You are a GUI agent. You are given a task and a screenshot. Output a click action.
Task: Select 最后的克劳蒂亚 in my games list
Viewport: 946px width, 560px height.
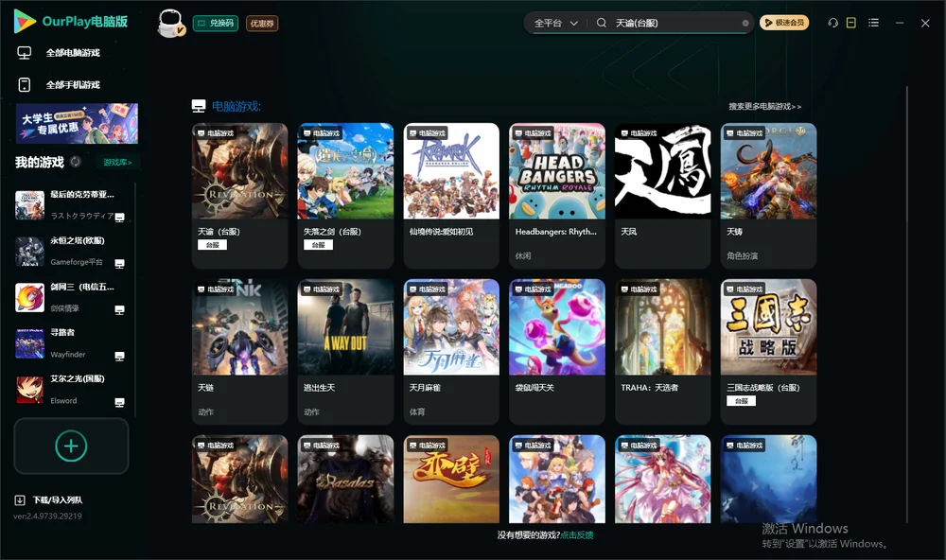(x=71, y=205)
